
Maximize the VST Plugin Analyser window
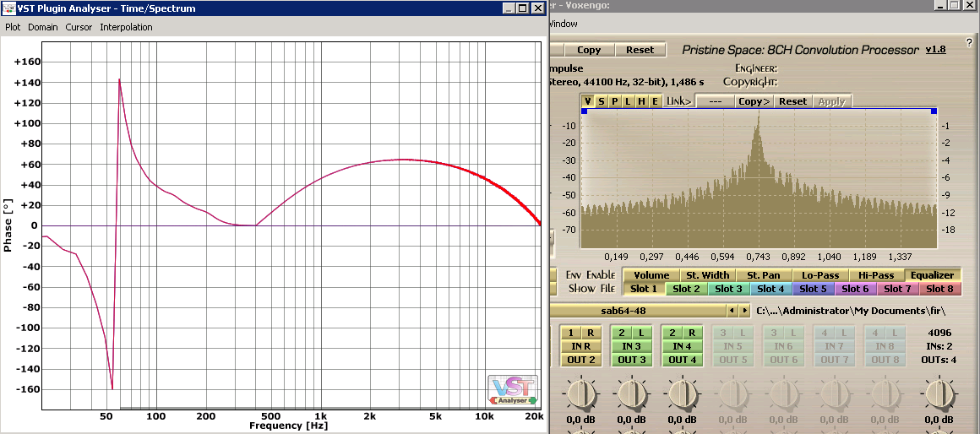click(x=524, y=8)
